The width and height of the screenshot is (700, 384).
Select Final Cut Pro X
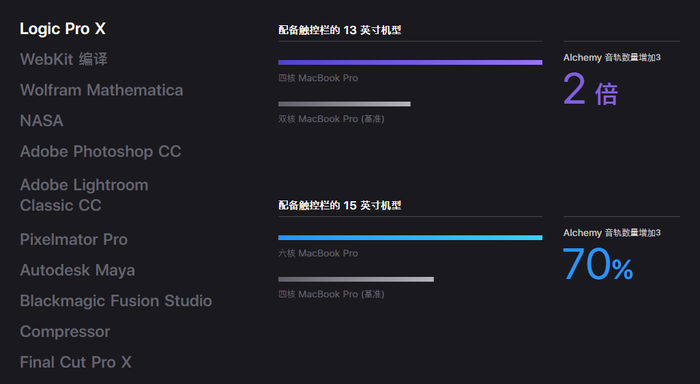click(x=75, y=362)
